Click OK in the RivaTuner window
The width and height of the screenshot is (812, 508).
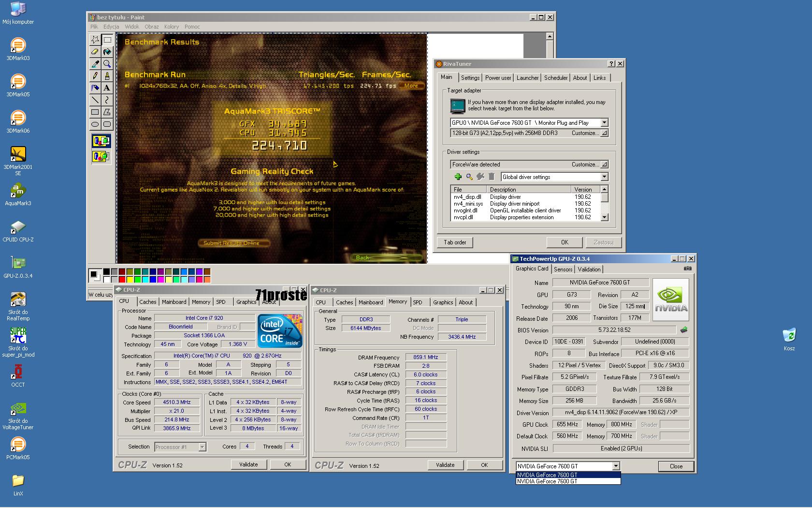point(565,242)
